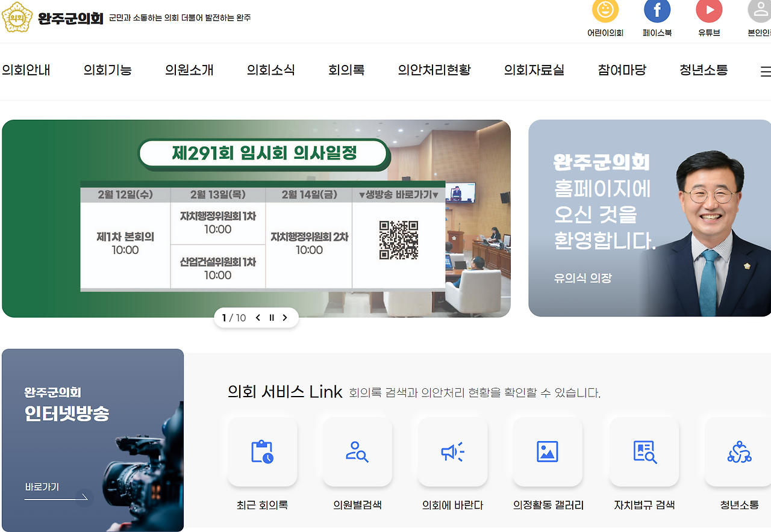Viewport: 771px width, 532px height.
Task: Click the 어린이의회 smiley face icon
Action: (605, 9)
